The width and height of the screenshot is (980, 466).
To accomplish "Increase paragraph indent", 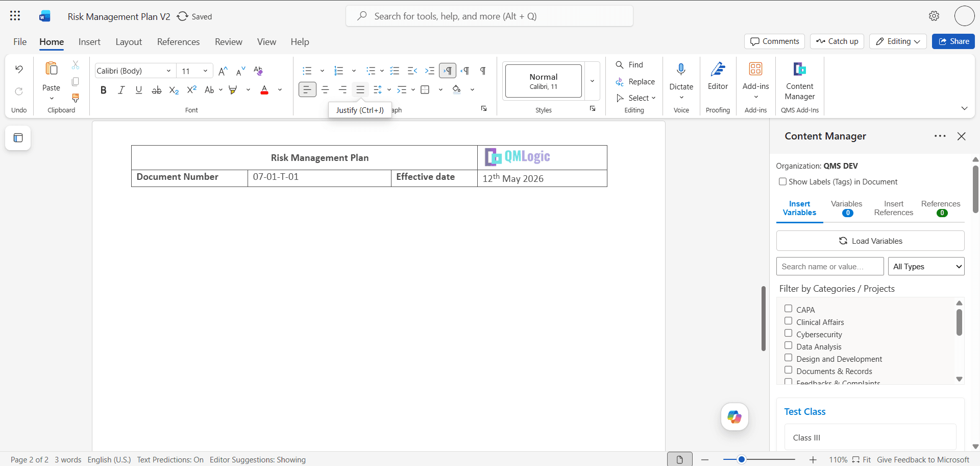I will [430, 71].
